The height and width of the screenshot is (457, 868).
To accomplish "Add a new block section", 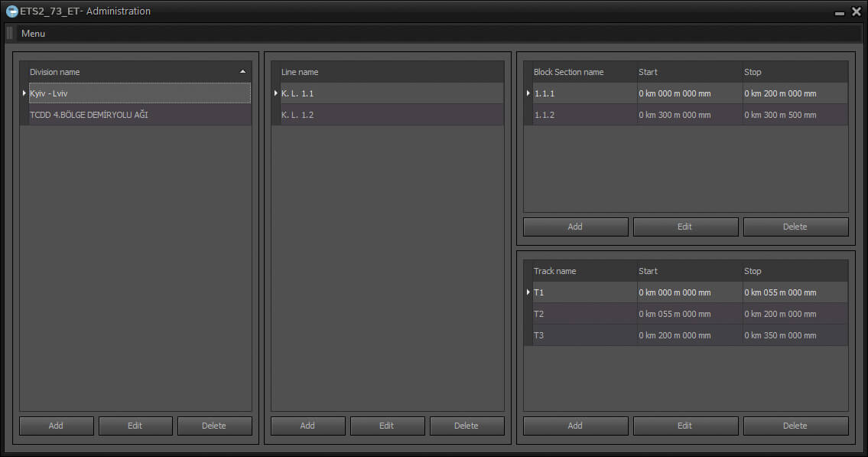I will 576,227.
